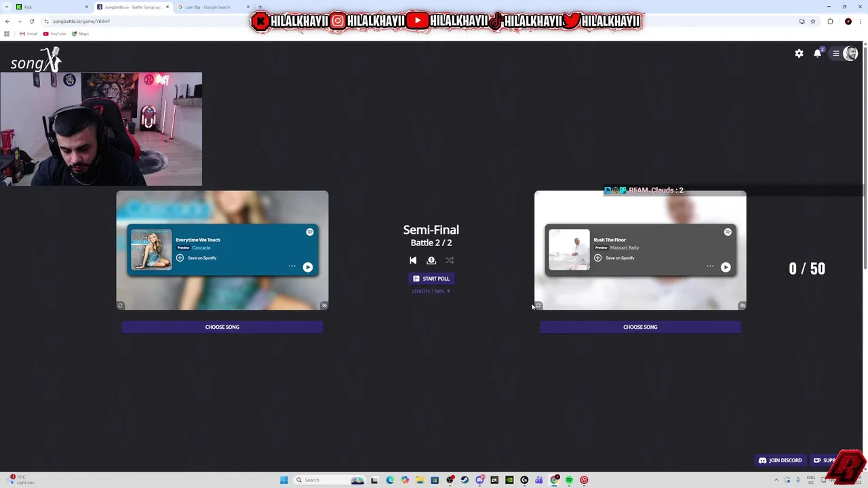This screenshot has height=488, width=868.
Task: Go to the songX logo home
Action: coord(35,61)
